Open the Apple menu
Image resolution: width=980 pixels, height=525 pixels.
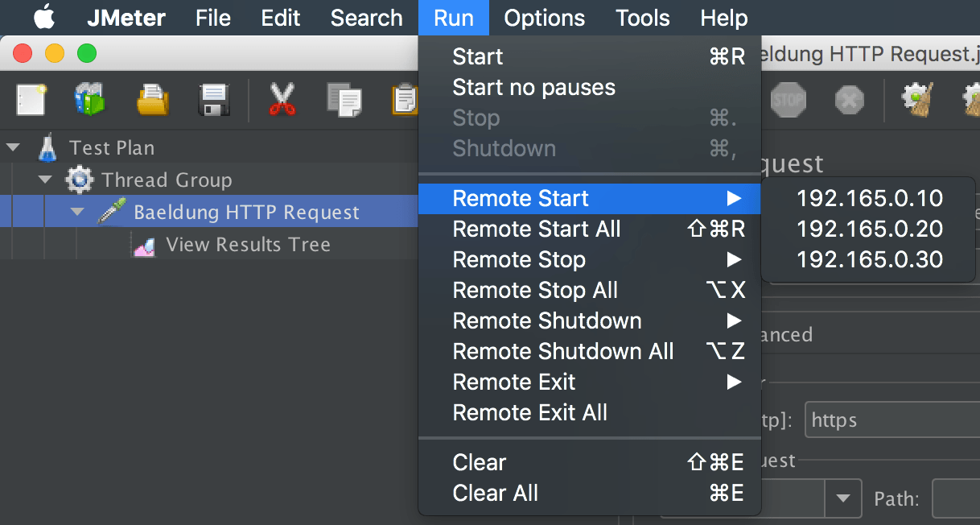click(45, 17)
